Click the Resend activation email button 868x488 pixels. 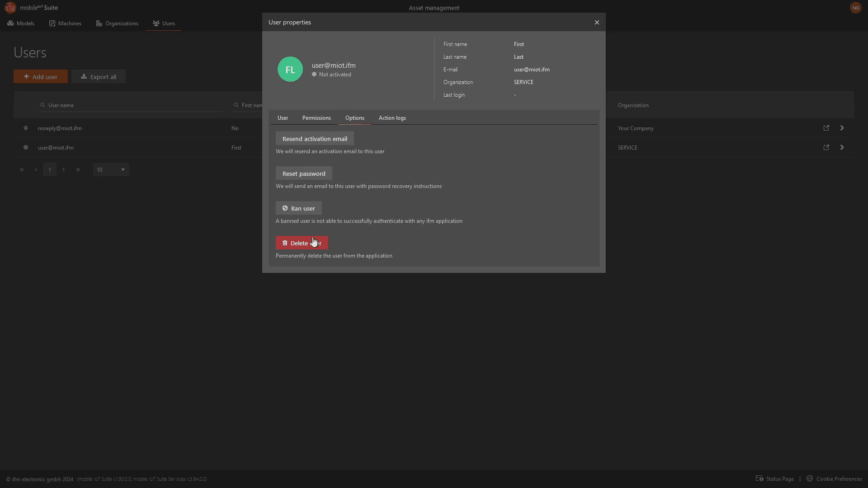tap(315, 139)
